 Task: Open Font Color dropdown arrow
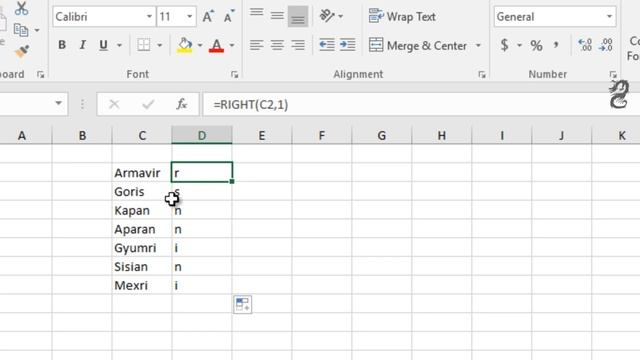click(232, 45)
